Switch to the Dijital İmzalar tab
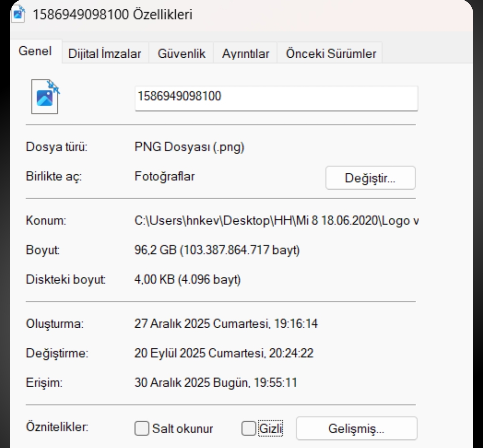Viewport: 483px width, 448px height. [x=105, y=53]
